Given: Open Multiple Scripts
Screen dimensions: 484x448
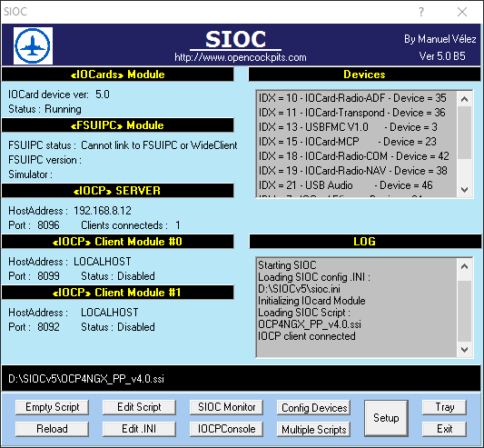Looking at the screenshot, I should [x=314, y=430].
